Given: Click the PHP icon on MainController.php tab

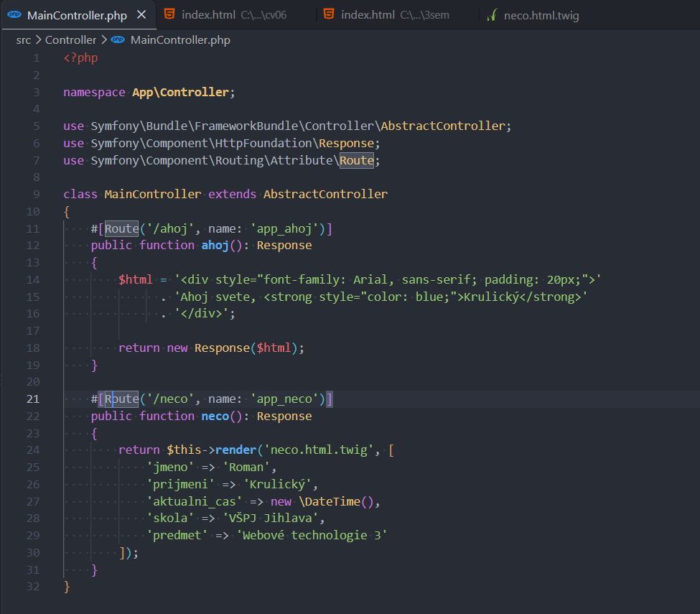Looking at the screenshot, I should [x=14, y=15].
